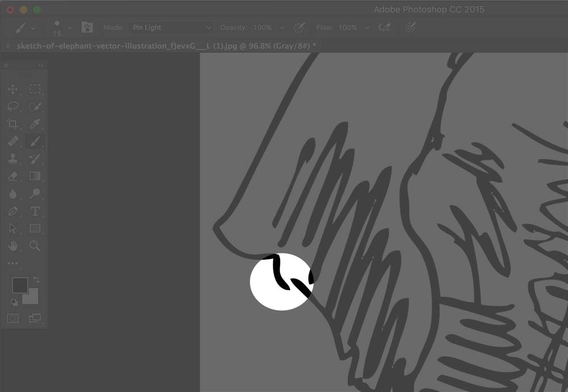Pick the Eyedropper tool
Screen dimensions: 568x392
tap(35, 124)
